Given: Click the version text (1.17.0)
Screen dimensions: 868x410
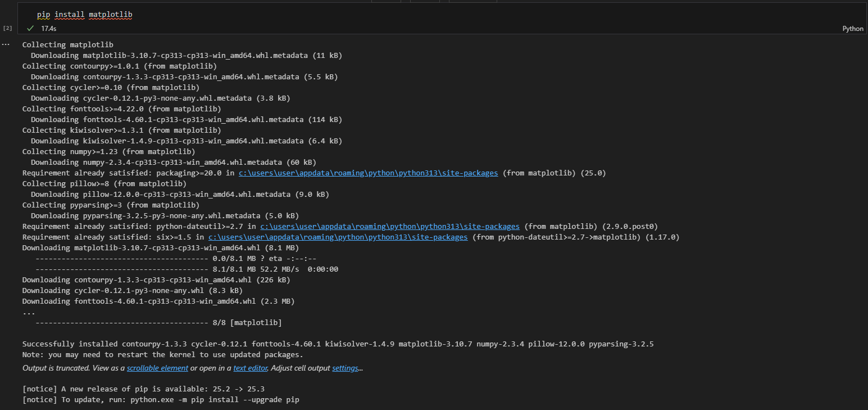Looking at the screenshot, I should (x=662, y=237).
